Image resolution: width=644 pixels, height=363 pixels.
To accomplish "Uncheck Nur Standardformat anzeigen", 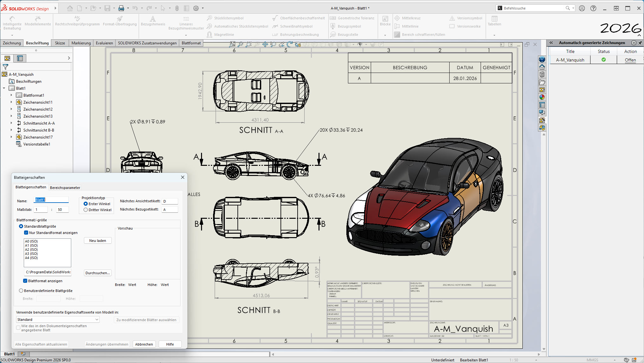I will [x=26, y=233].
